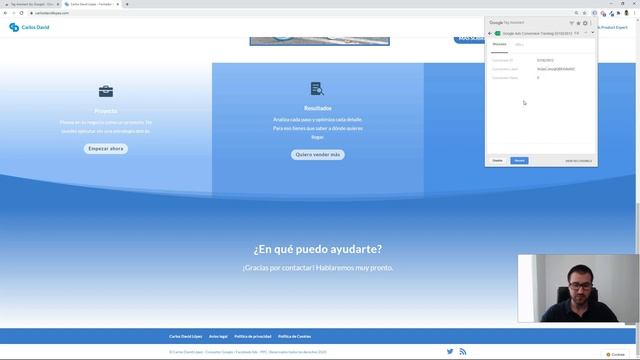Close the Carlos David López tab
This screenshot has width=640, height=360.
pos(118,4)
